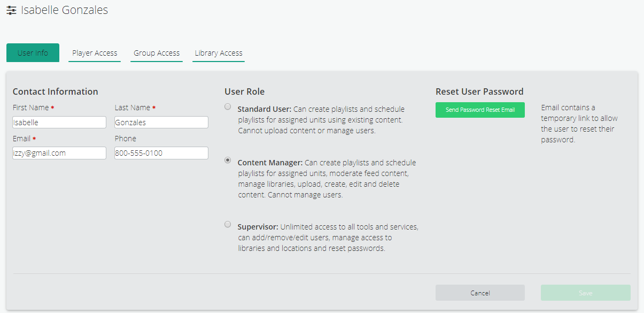644x313 pixels.
Task: Click the Save button
Action: tap(585, 293)
